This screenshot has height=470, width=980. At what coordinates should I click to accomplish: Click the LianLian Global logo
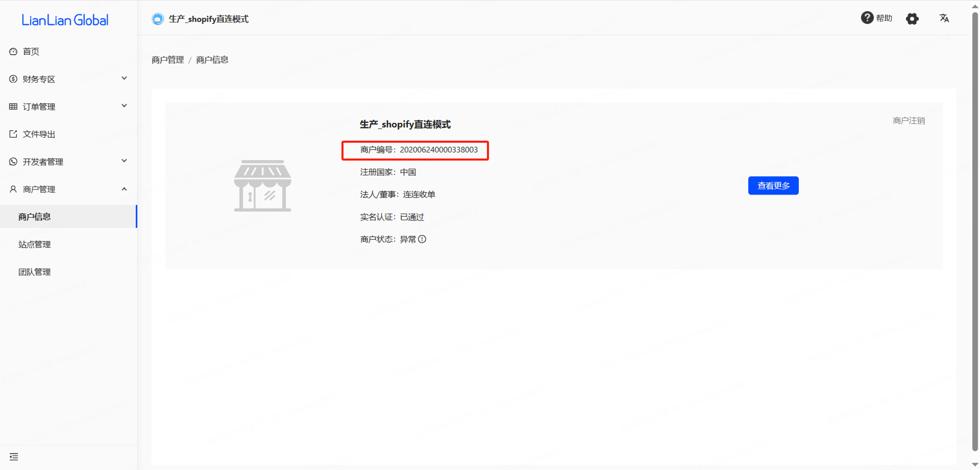point(65,20)
